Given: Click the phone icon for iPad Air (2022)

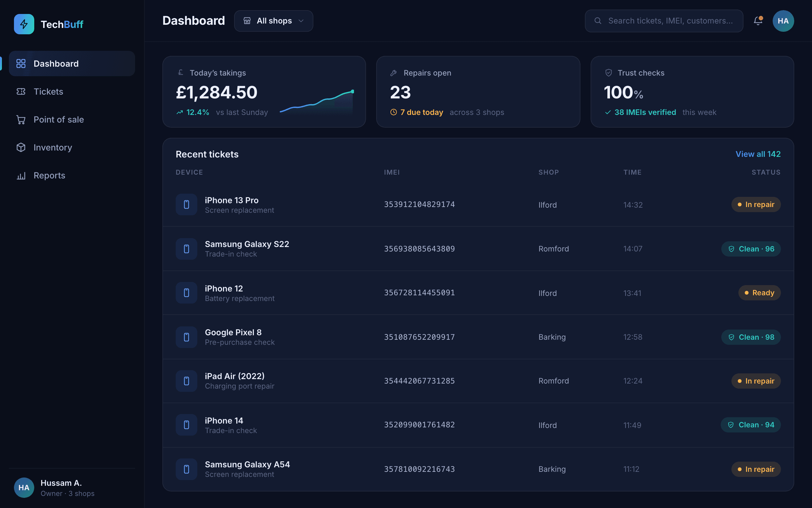Looking at the screenshot, I should 186,381.
